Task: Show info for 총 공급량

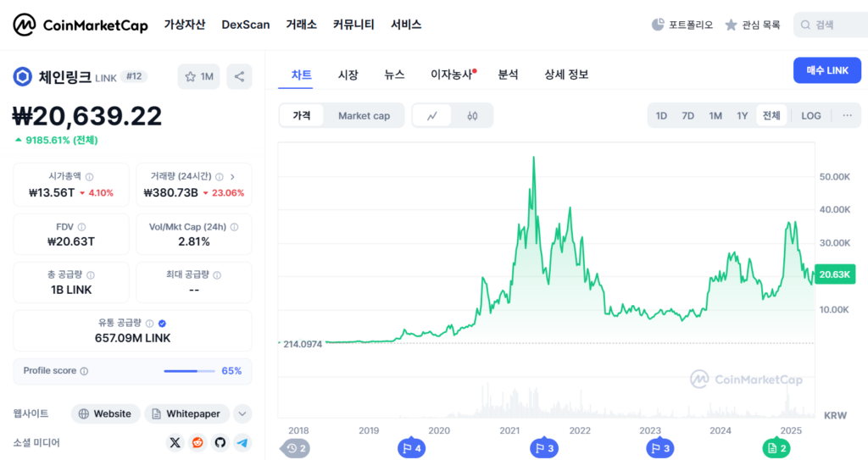Action: (90, 275)
